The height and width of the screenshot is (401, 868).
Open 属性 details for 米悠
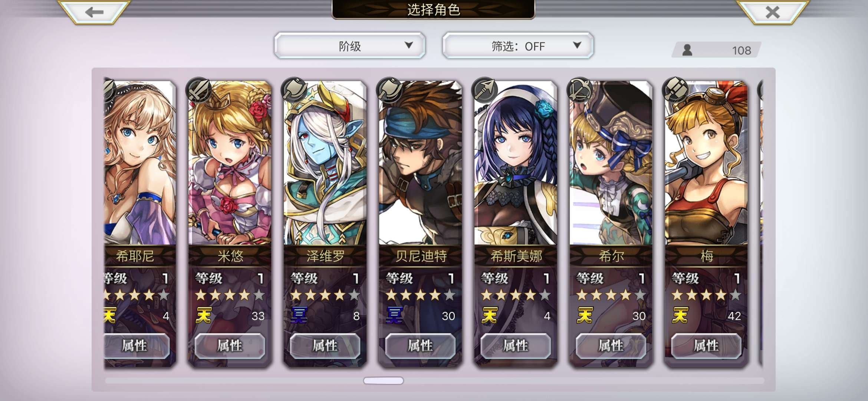pos(230,346)
